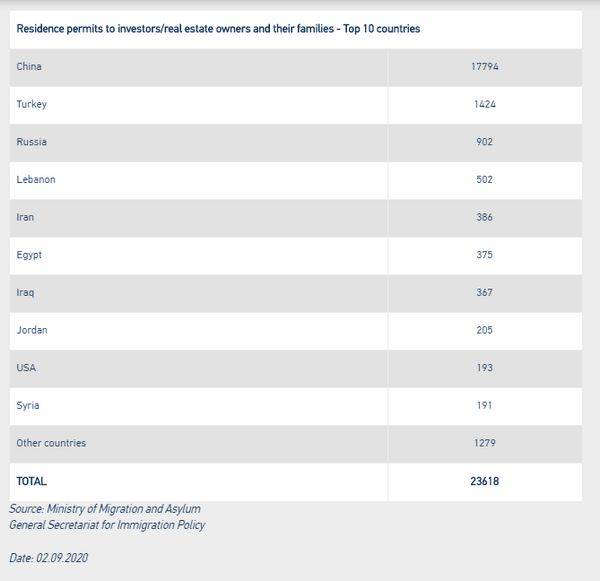Click the table title heading text
Screen dimensions: 600x581
click(218, 29)
